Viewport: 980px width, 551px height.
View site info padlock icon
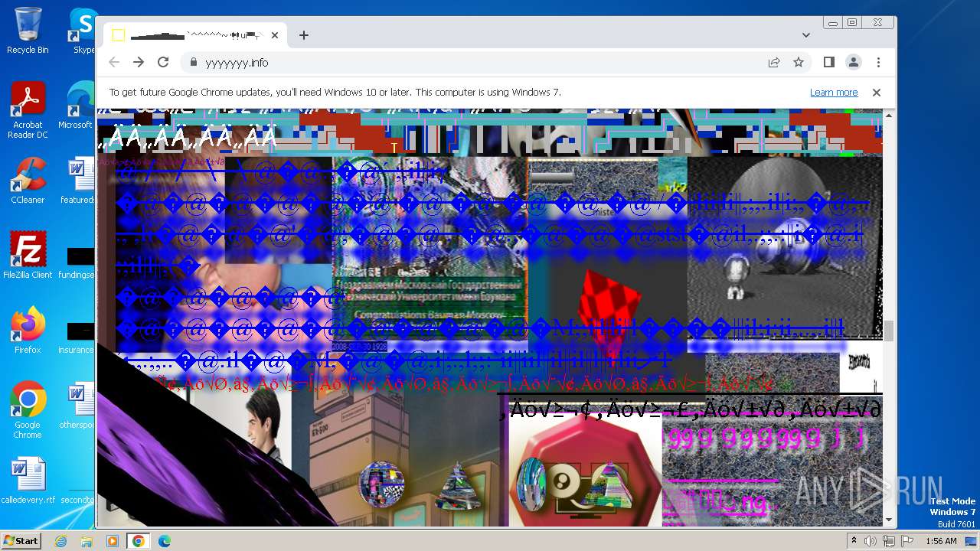pyautogui.click(x=194, y=63)
